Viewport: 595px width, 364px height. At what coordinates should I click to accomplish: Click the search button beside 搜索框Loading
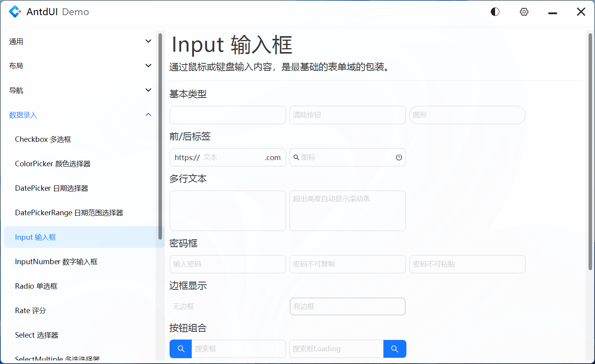pyautogui.click(x=395, y=348)
